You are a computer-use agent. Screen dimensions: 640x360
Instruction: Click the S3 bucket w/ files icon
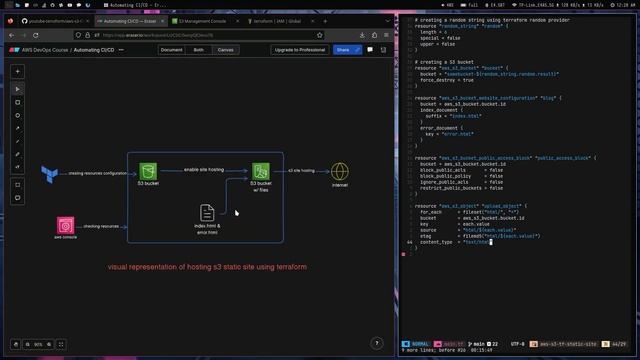[261, 171]
